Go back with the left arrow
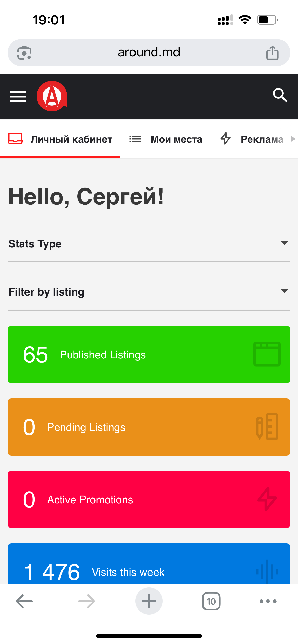Image resolution: width=298 pixels, height=644 pixels. point(24,601)
